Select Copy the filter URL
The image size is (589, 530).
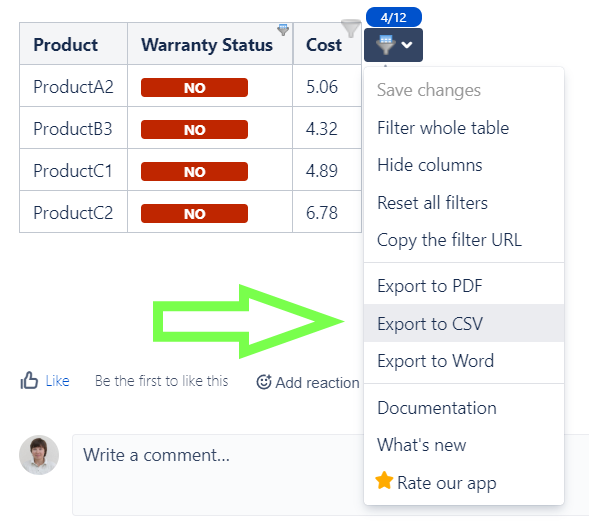tap(464, 240)
